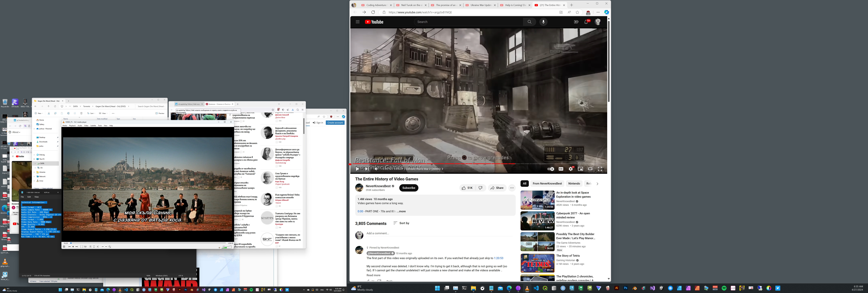868x293 pixels.
Task: Open Firefox list all tabs dropdown
Action: click(279, 104)
